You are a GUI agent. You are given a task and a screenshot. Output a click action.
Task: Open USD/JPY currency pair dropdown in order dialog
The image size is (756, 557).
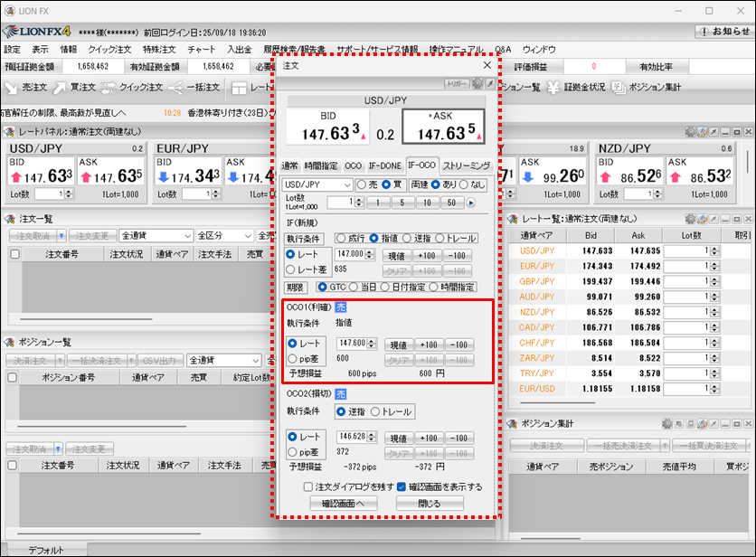(317, 184)
